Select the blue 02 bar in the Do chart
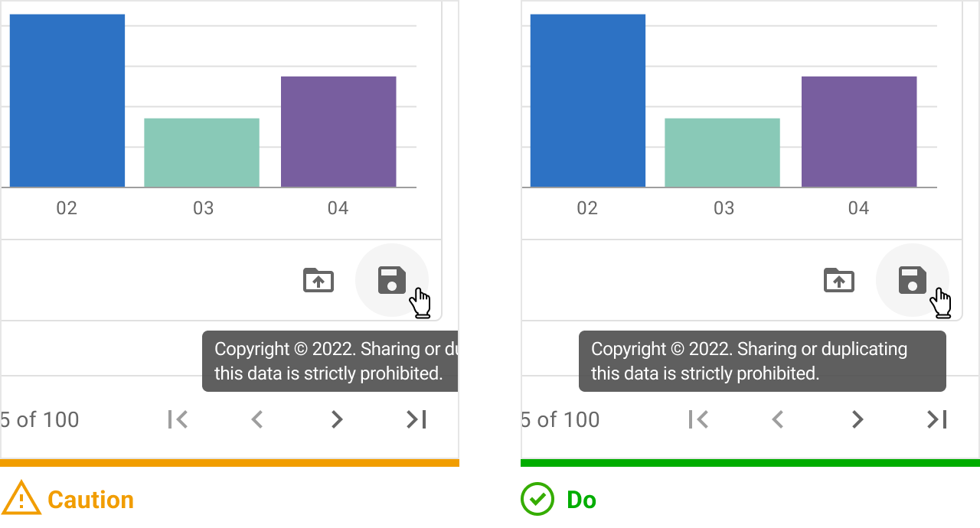Viewport: 980px width, 528px height. pos(588,100)
